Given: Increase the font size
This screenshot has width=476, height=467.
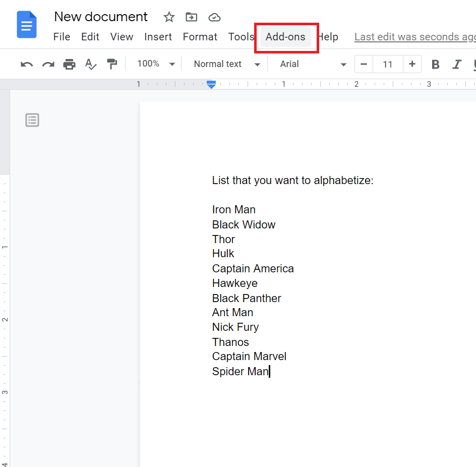Looking at the screenshot, I should pos(412,64).
